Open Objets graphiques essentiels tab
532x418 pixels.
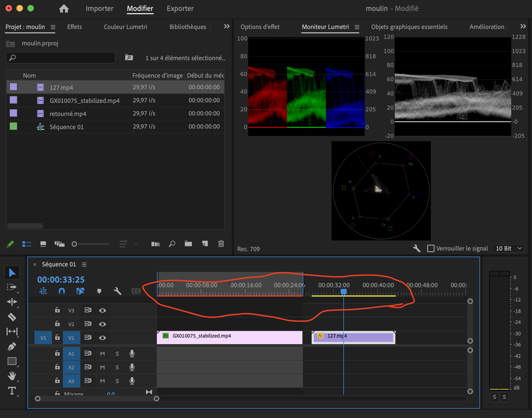[409, 27]
